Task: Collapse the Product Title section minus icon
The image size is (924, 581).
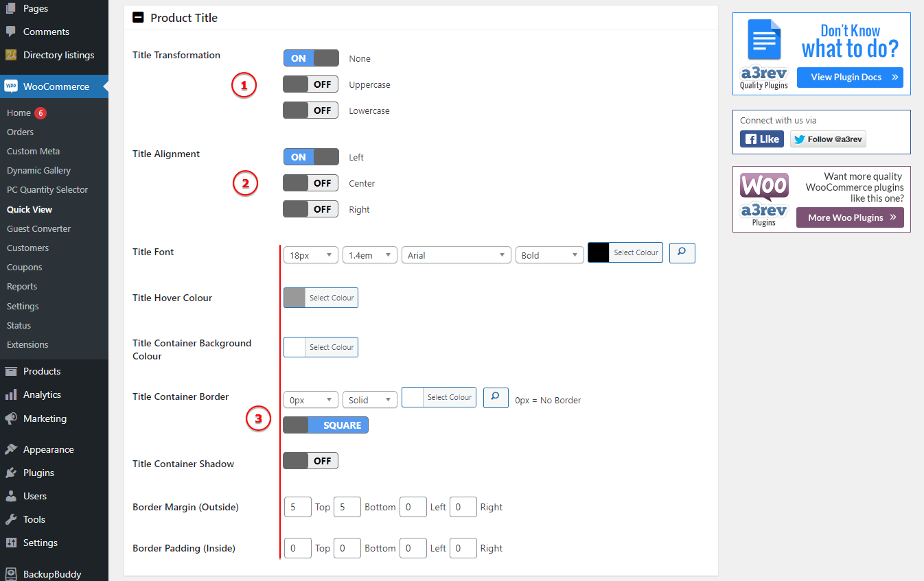Action: 138,18
